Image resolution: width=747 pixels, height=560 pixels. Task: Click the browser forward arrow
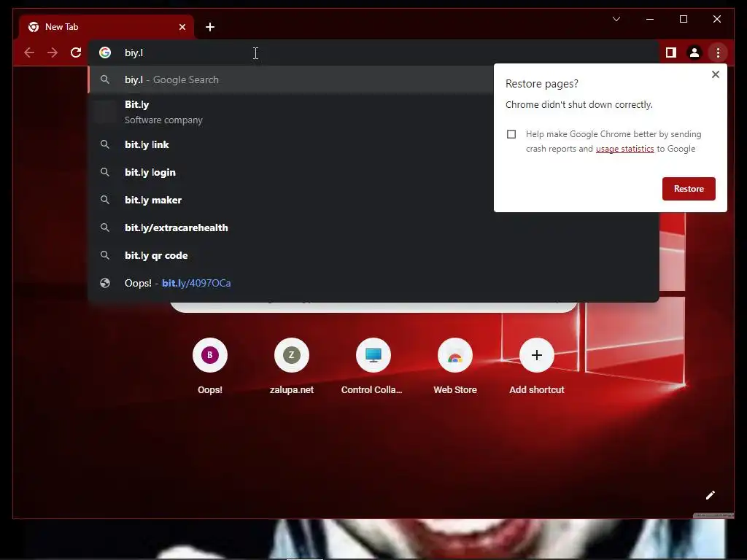click(x=53, y=52)
